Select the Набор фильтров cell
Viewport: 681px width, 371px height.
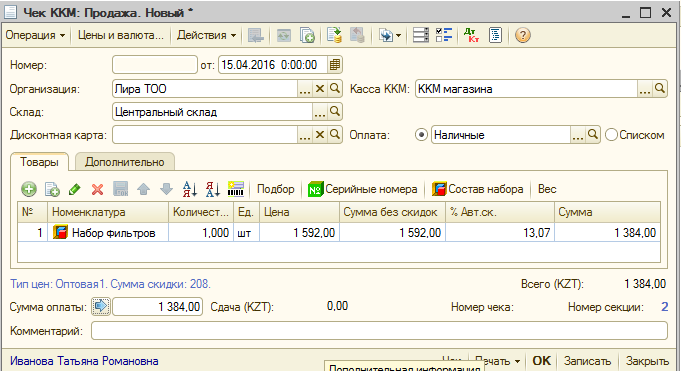[x=108, y=233]
